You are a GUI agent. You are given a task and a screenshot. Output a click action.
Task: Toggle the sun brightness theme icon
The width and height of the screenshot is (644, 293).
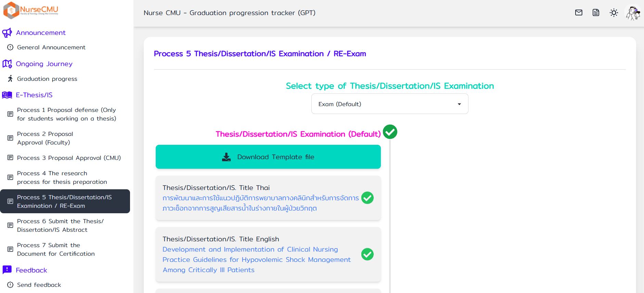pyautogui.click(x=614, y=13)
